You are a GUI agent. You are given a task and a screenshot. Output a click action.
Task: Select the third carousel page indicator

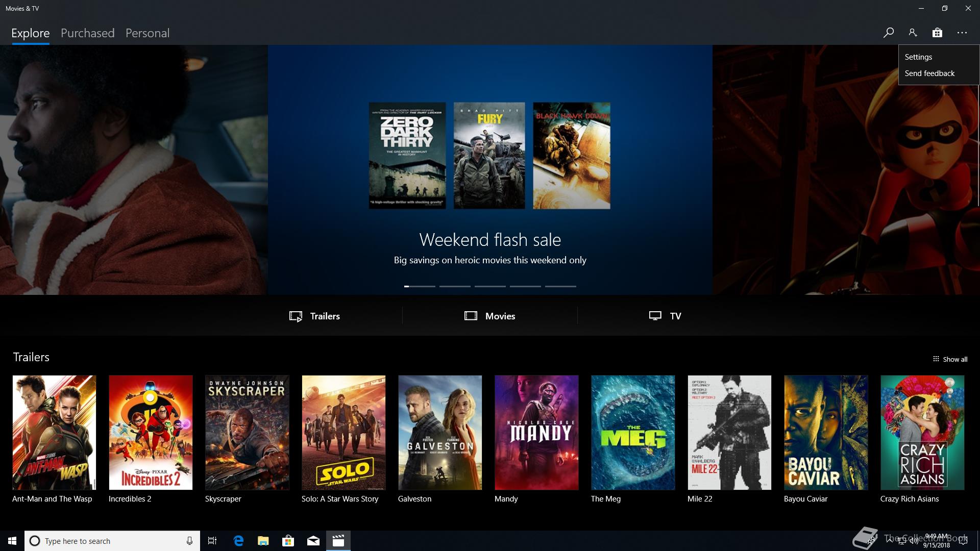pos(490,286)
